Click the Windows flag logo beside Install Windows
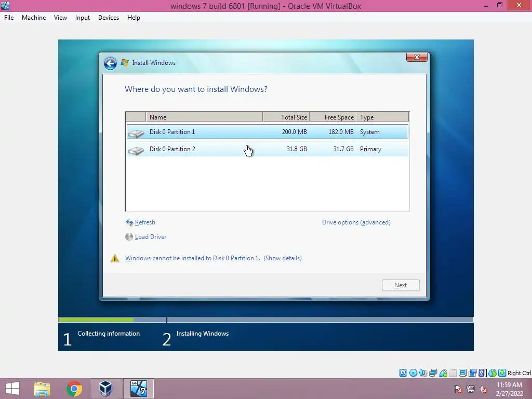This screenshot has width=532, height=399. pos(125,63)
